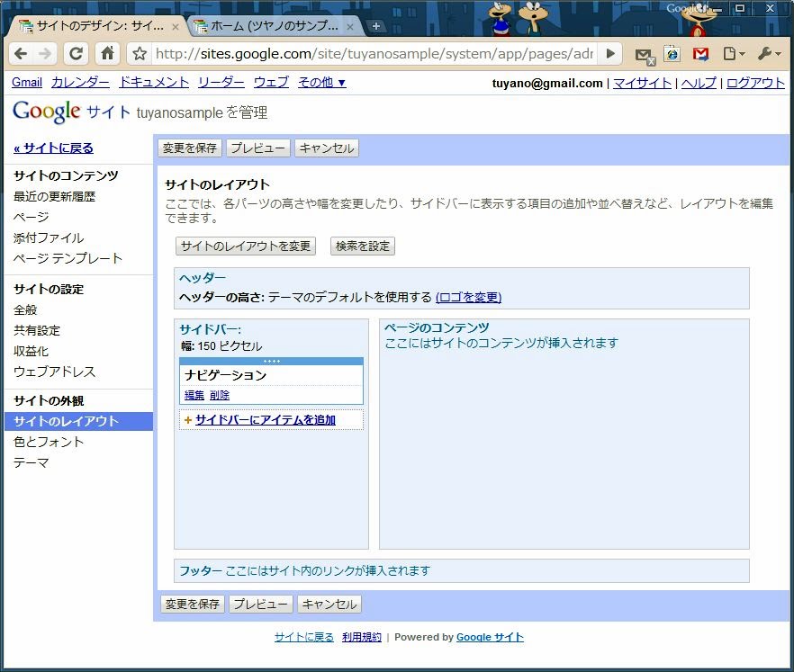
Task: Click the URL address bar field
Action: click(x=374, y=54)
